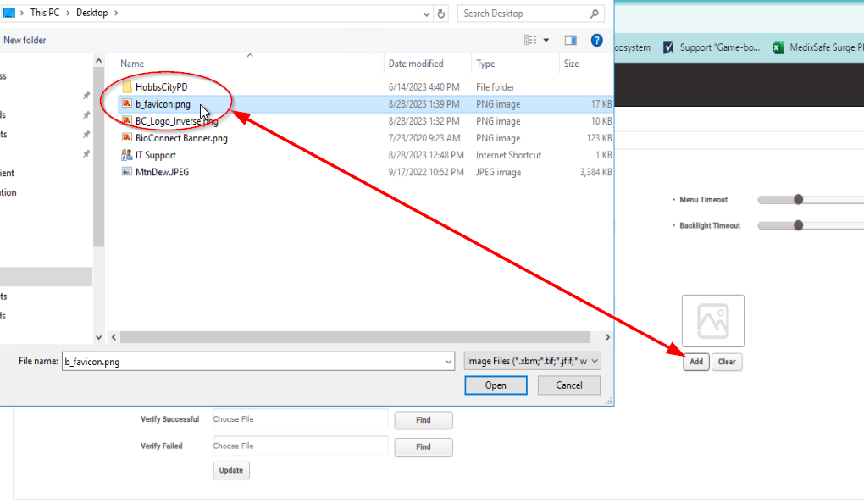Click the MtnDew.JPEG file icon
The height and width of the screenshot is (504, 864).
(x=127, y=172)
